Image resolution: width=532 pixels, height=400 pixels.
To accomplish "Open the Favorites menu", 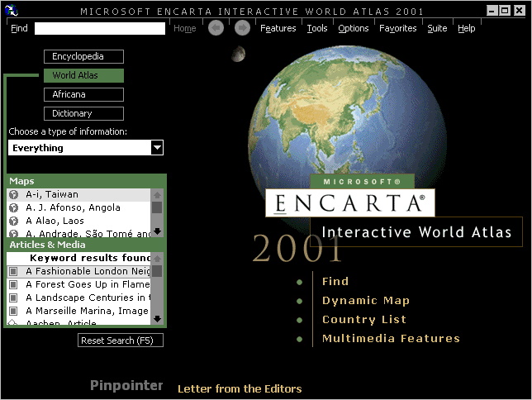I will (x=397, y=28).
